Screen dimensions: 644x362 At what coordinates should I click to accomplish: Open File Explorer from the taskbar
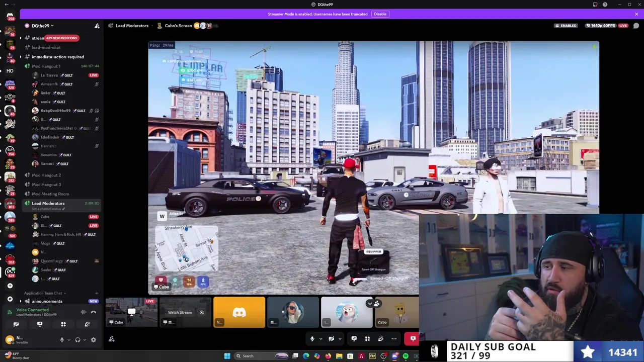pyautogui.click(x=339, y=356)
